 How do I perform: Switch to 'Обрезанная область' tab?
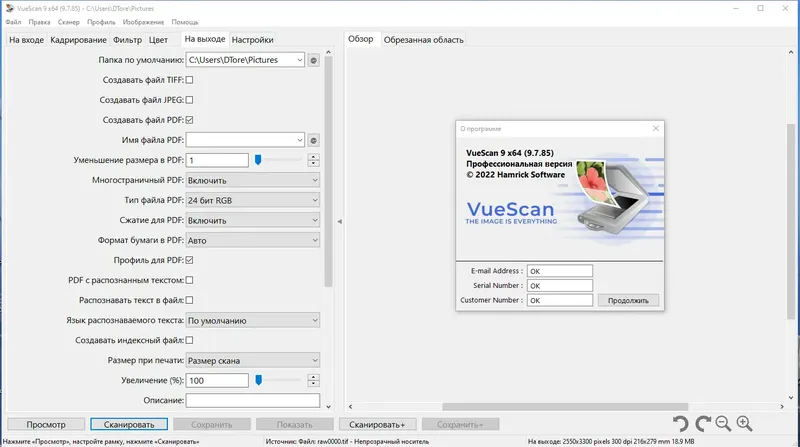[423, 40]
